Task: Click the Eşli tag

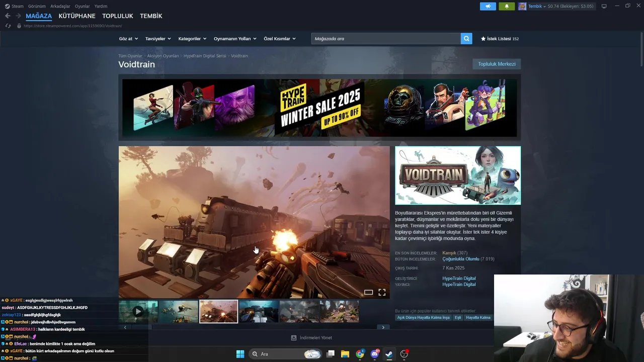Action: pos(458,317)
